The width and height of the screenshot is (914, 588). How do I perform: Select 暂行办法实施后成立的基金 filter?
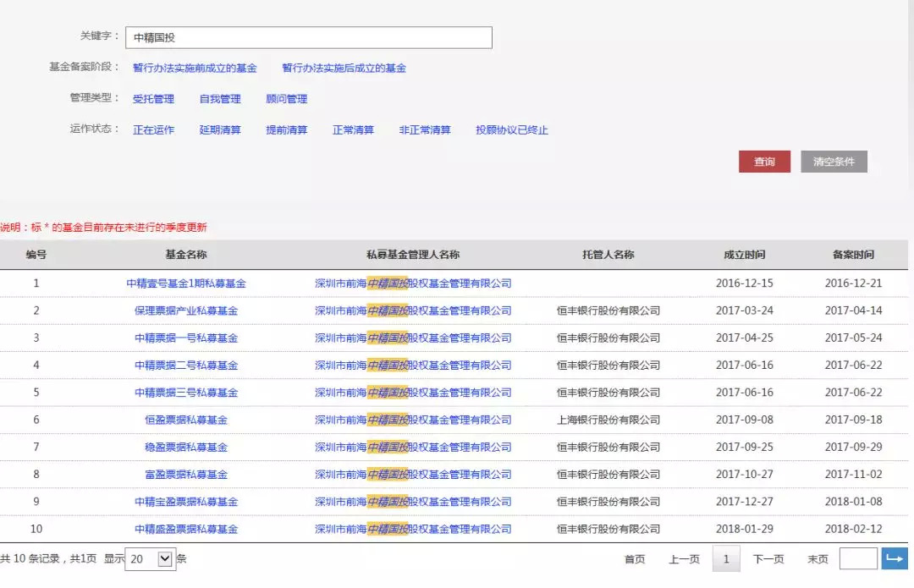pyautogui.click(x=344, y=68)
